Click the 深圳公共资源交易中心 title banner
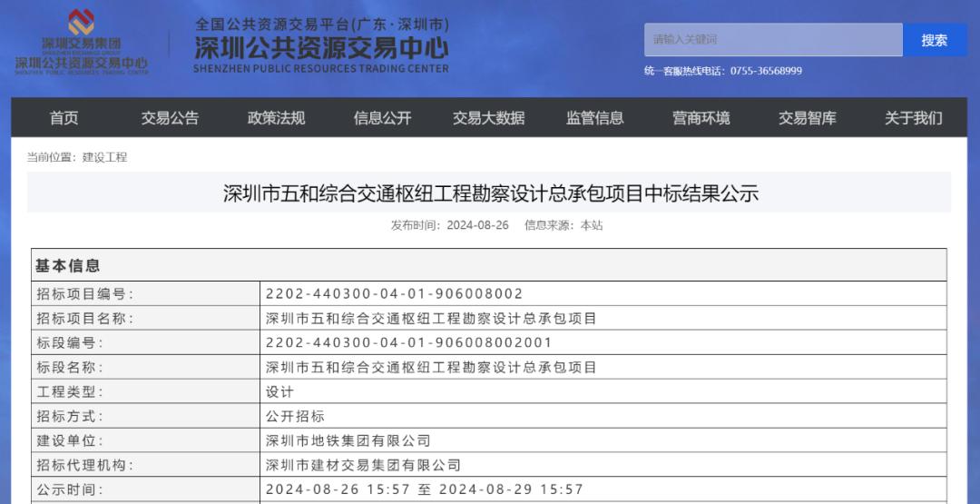Screen dimensions: 980x504 [x=321, y=45]
